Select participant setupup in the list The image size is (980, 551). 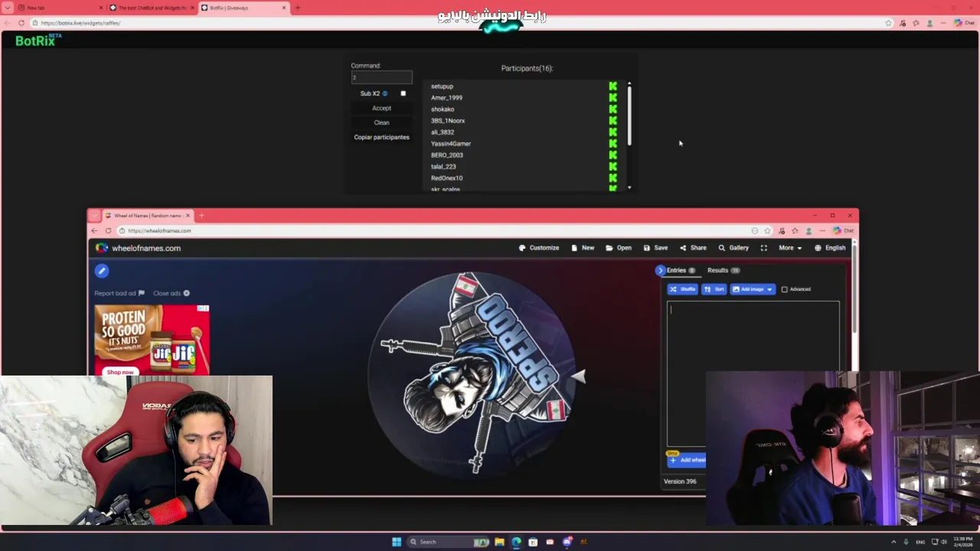tap(442, 86)
